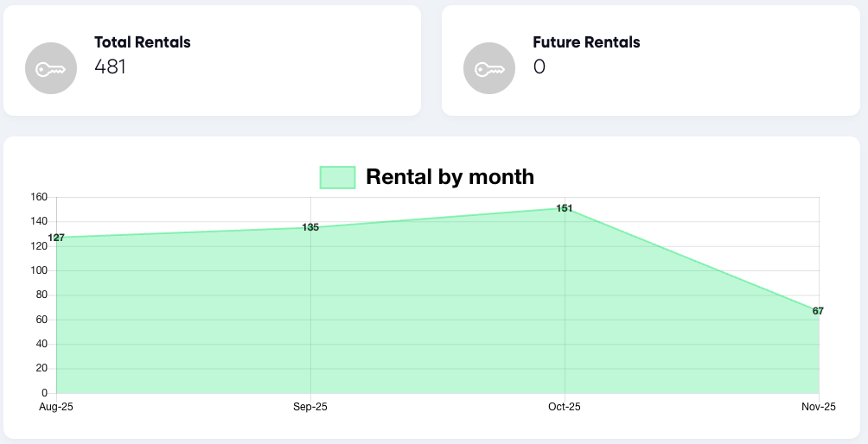Click the Oct-25 x-axis label
Image resolution: width=868 pixels, height=444 pixels.
pos(565,407)
